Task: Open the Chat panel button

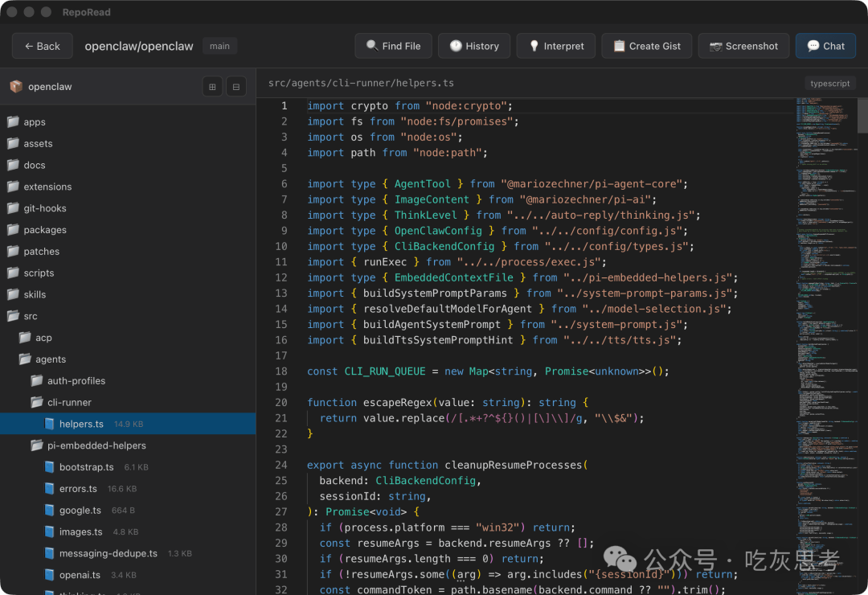Action: coord(825,46)
